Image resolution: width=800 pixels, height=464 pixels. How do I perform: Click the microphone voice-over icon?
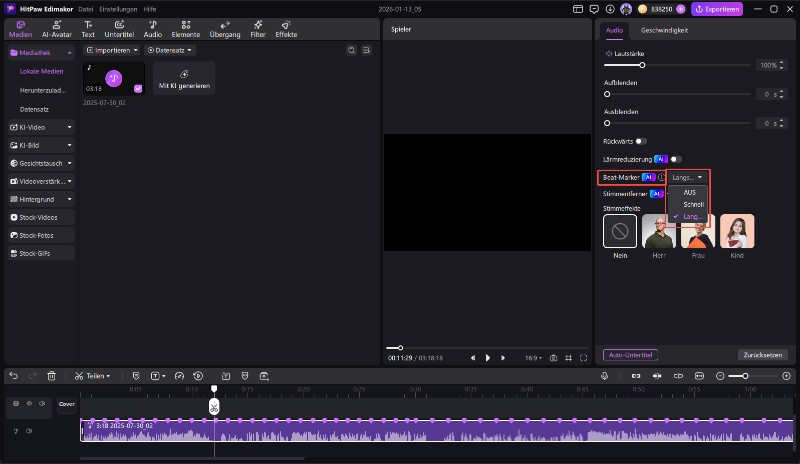pyautogui.click(x=605, y=376)
